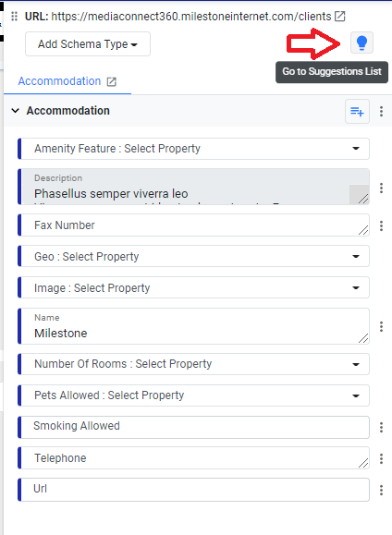This screenshot has height=535, width=392.
Task: Open the Suggestions List lightbulb icon
Action: (x=361, y=43)
